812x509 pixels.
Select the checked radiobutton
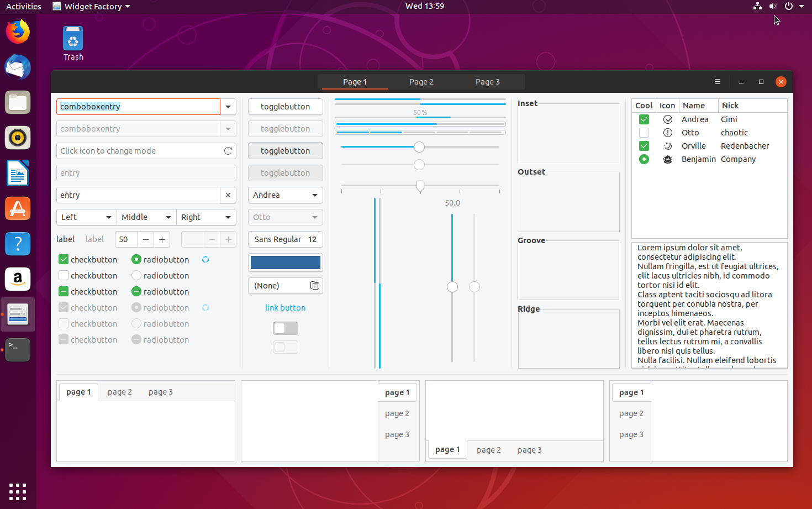(136, 259)
